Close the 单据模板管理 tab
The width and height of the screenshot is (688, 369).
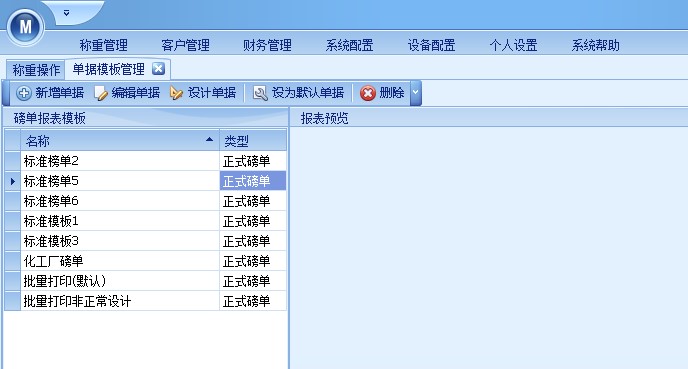(158, 68)
